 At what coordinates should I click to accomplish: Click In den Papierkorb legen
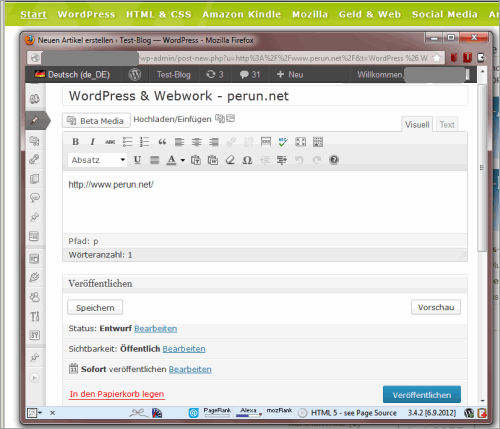[x=117, y=394]
